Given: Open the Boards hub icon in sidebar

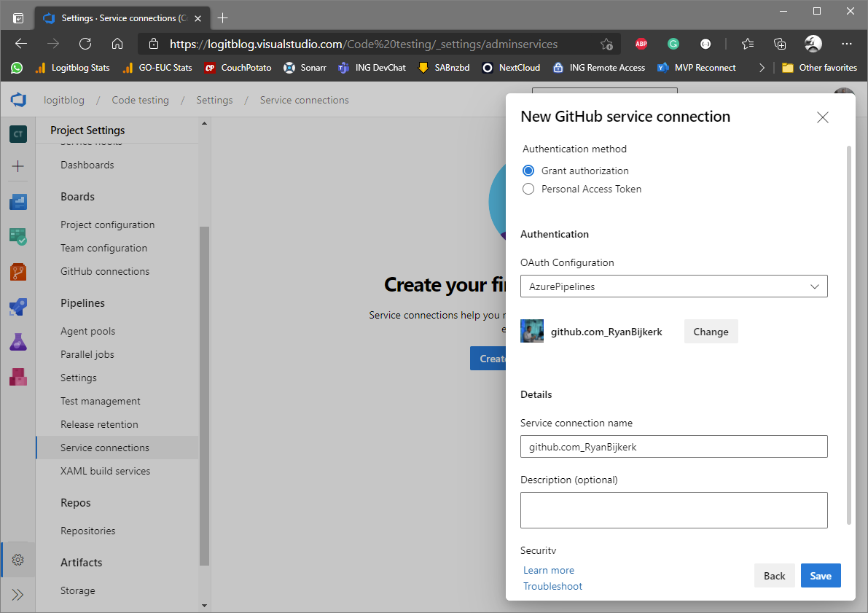Looking at the screenshot, I should pos(18,236).
